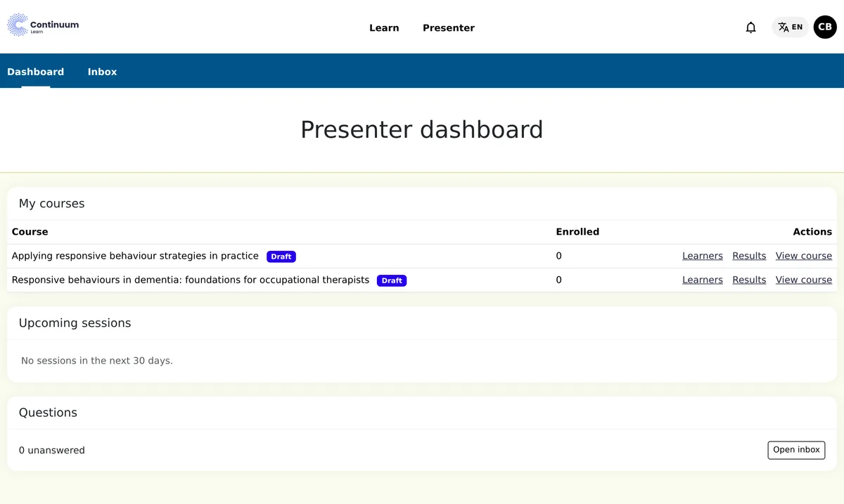Click 'Responsive behaviours in dementia: foundations for occupational therapists'

point(191,280)
